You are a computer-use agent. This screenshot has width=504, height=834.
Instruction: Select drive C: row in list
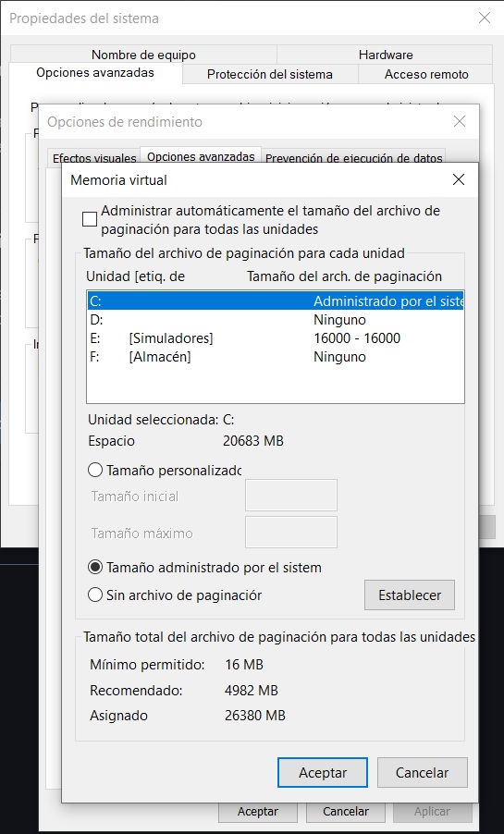[x=276, y=301]
